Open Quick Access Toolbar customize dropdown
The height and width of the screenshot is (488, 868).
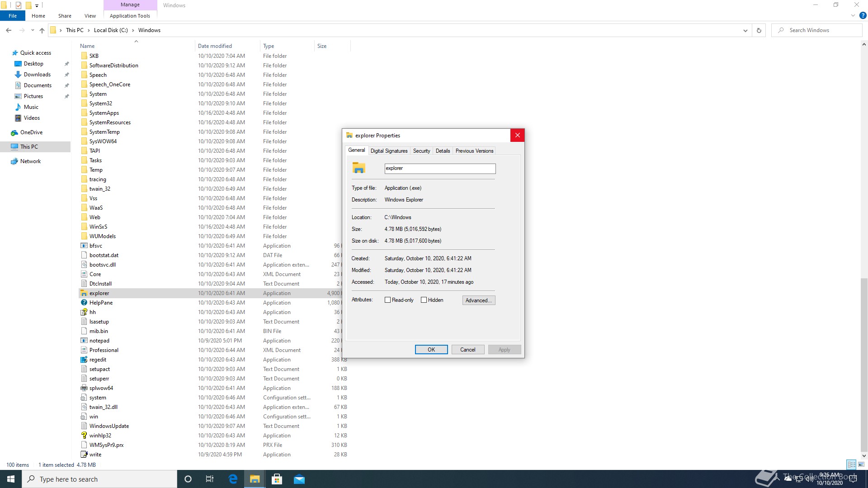[x=37, y=5]
